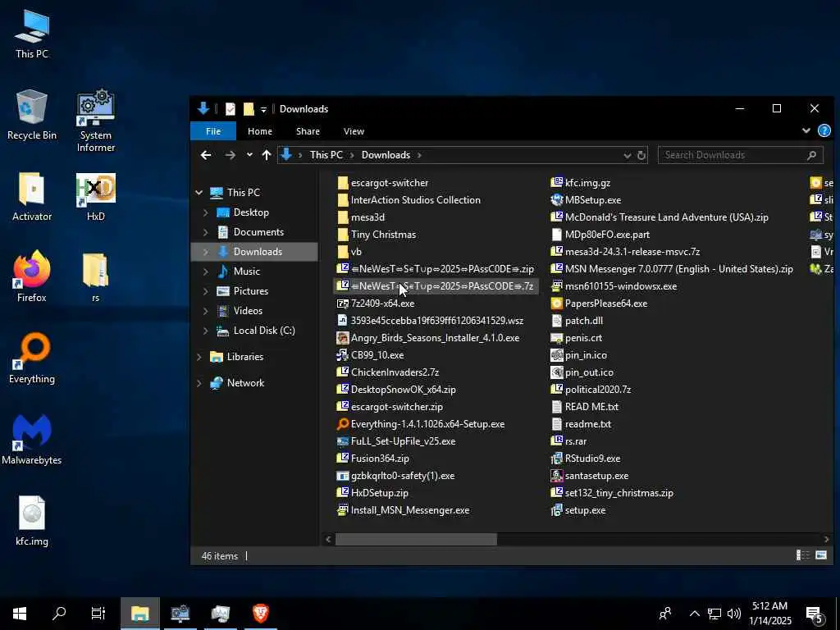Open the notification center icon
The width and height of the screenshot is (840, 630).
pos(815,614)
